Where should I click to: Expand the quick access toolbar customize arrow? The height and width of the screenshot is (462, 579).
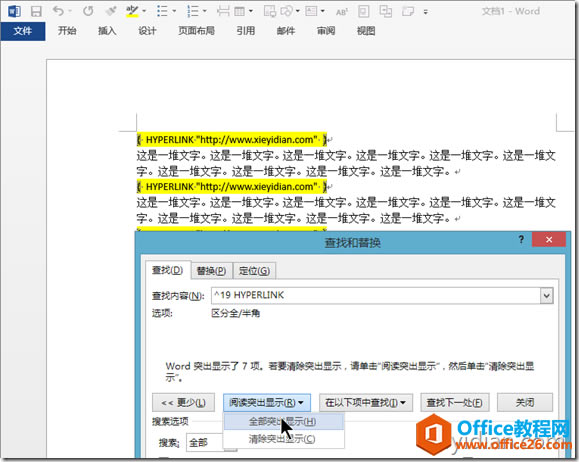click(425, 12)
